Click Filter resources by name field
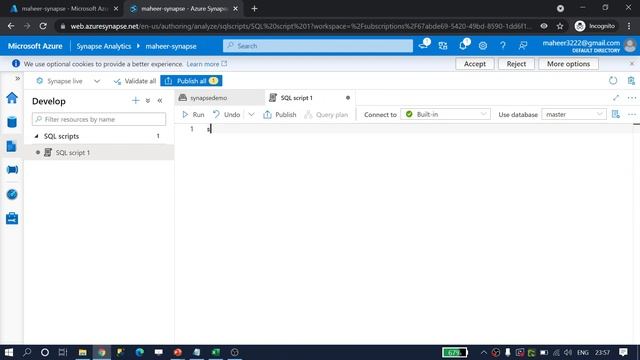Image resolution: width=640 pixels, height=360 pixels. point(99,119)
